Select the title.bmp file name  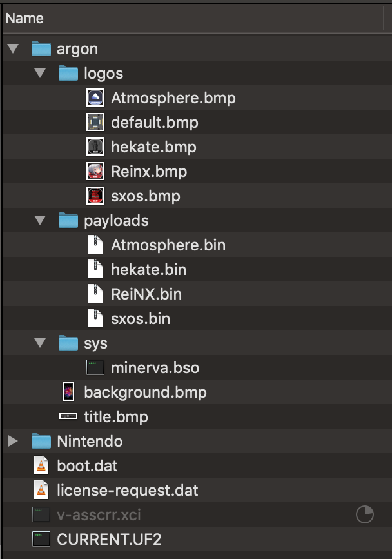click(116, 417)
